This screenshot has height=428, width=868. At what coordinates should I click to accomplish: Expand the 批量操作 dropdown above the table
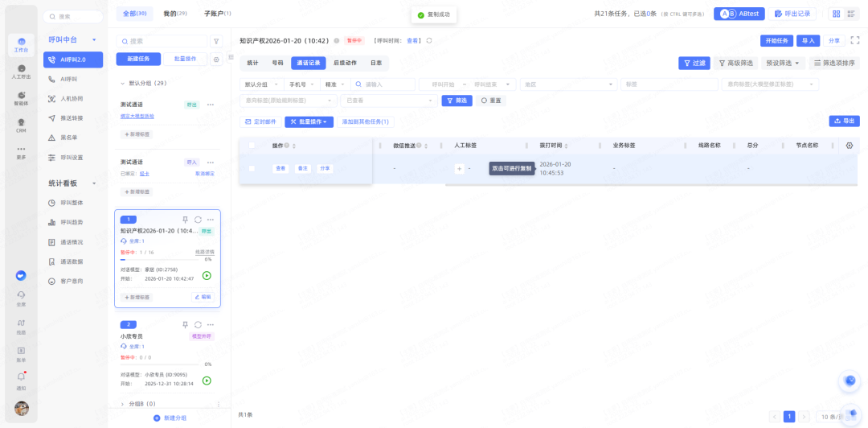(x=309, y=121)
